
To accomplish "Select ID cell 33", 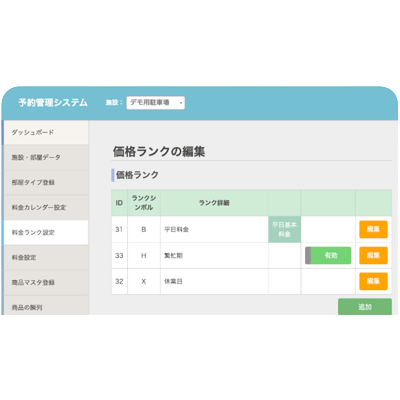I will pyautogui.click(x=119, y=256).
